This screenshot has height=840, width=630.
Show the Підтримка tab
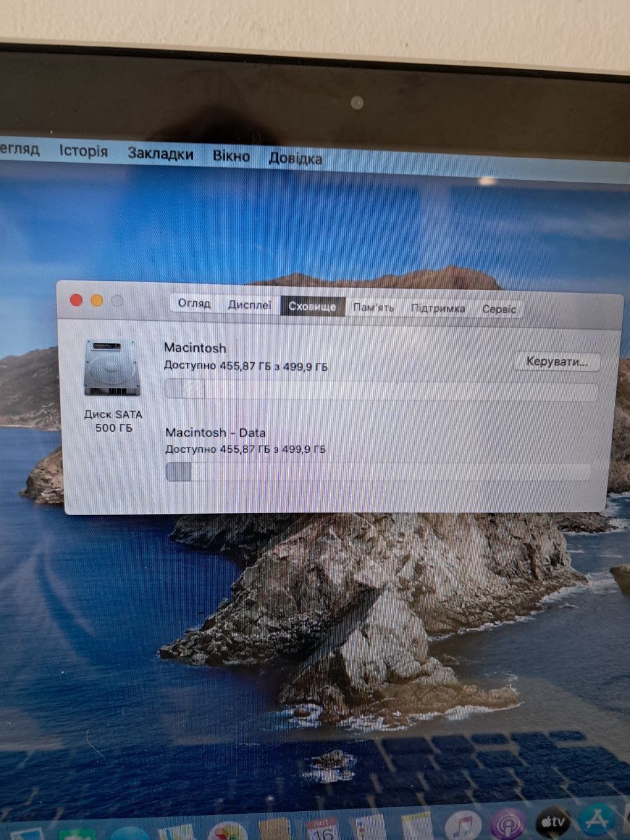(438, 308)
